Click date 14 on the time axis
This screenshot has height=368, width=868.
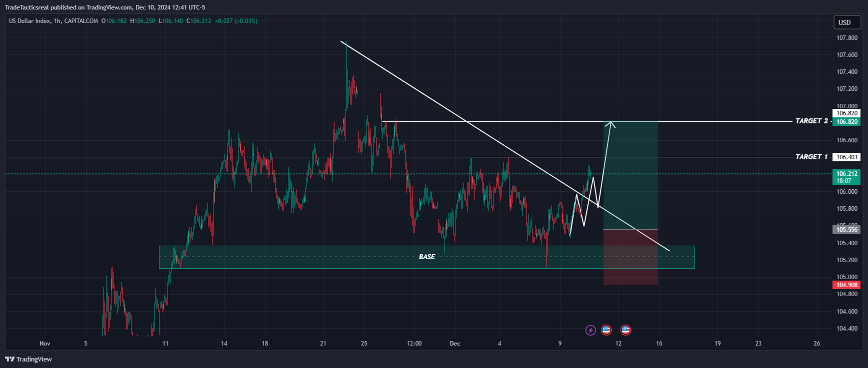[224, 344]
